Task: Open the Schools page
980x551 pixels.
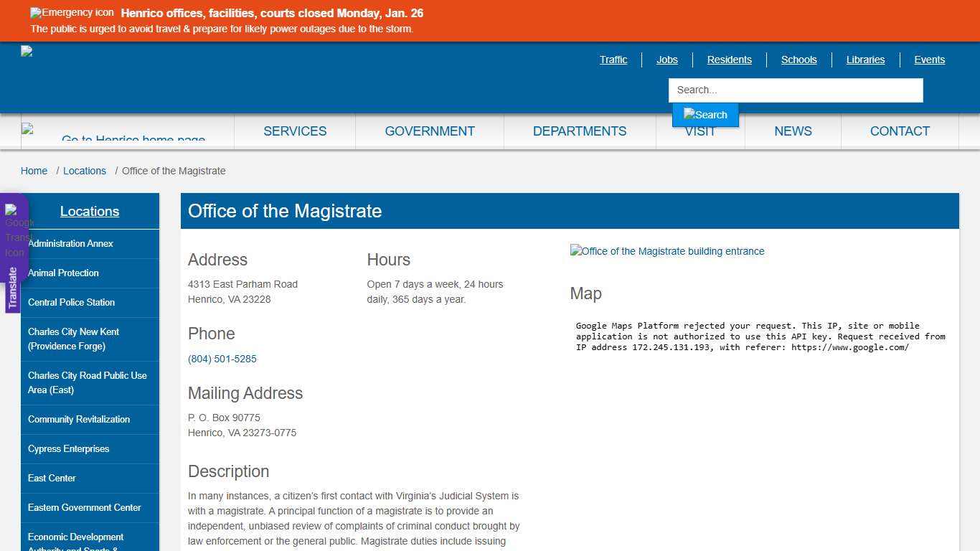Action: pyautogui.click(x=798, y=60)
